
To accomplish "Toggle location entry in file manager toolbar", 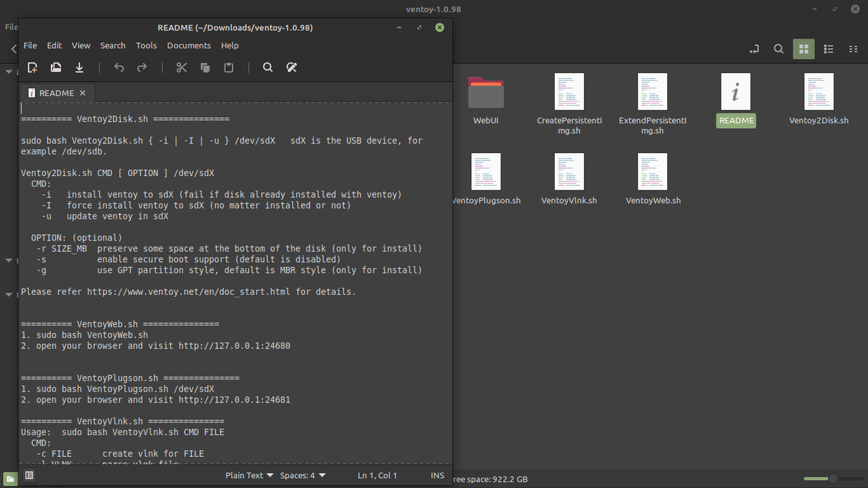I will click(754, 49).
